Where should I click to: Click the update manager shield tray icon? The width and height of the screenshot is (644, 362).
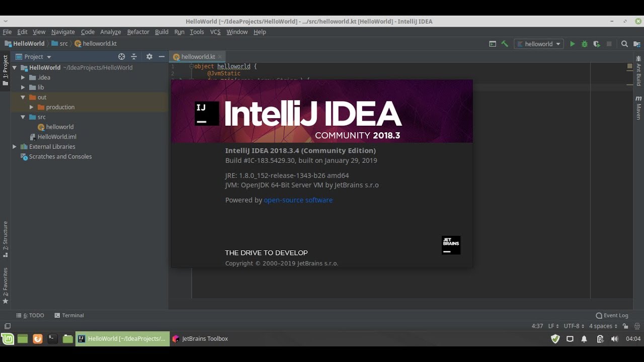(555, 339)
